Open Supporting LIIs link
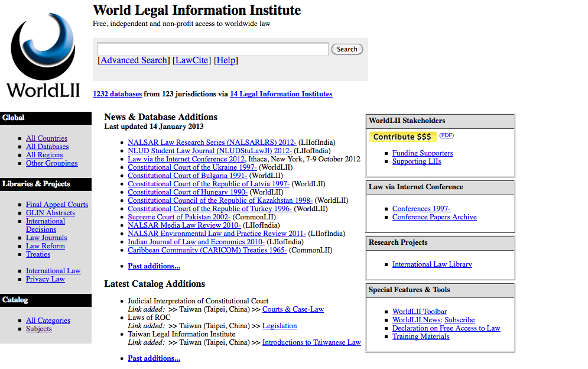The image size is (588, 369). click(x=417, y=161)
